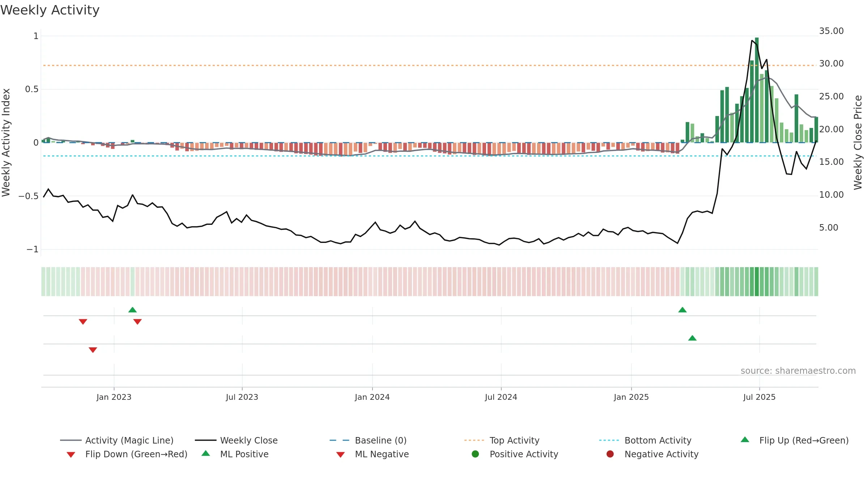The height and width of the screenshot is (488, 868).
Task: Click the Jul 2023 x-axis label
Action: pyautogui.click(x=242, y=397)
